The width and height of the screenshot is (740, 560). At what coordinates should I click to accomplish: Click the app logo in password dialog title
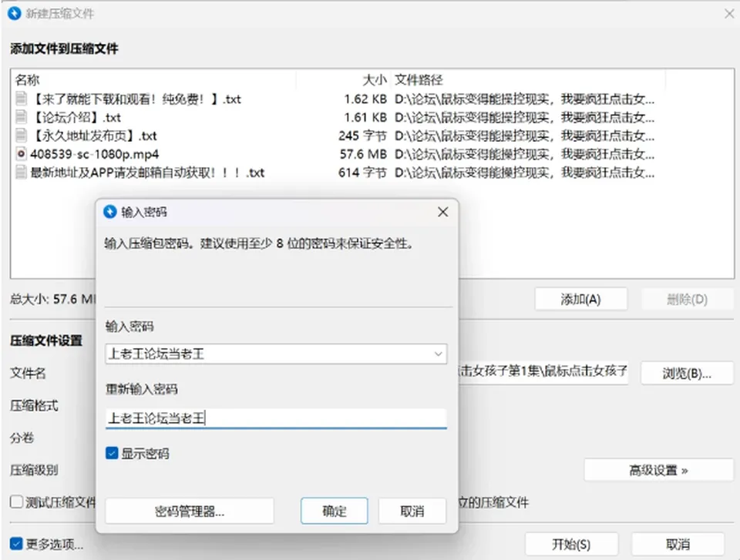110,212
